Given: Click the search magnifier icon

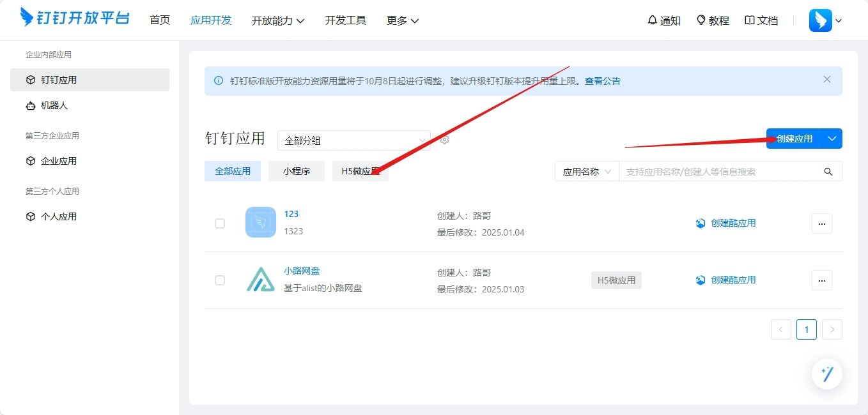Looking at the screenshot, I should 828,172.
